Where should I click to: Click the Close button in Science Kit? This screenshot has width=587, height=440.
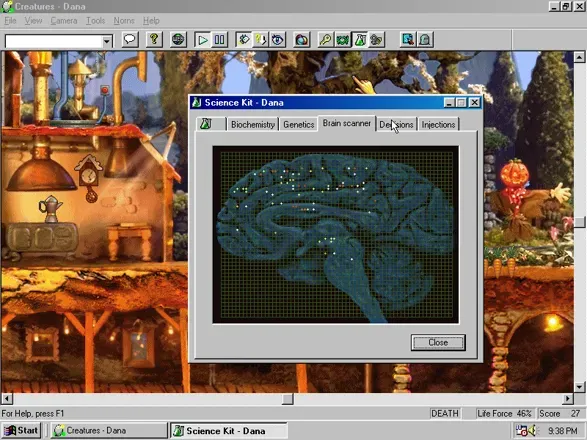coord(438,343)
